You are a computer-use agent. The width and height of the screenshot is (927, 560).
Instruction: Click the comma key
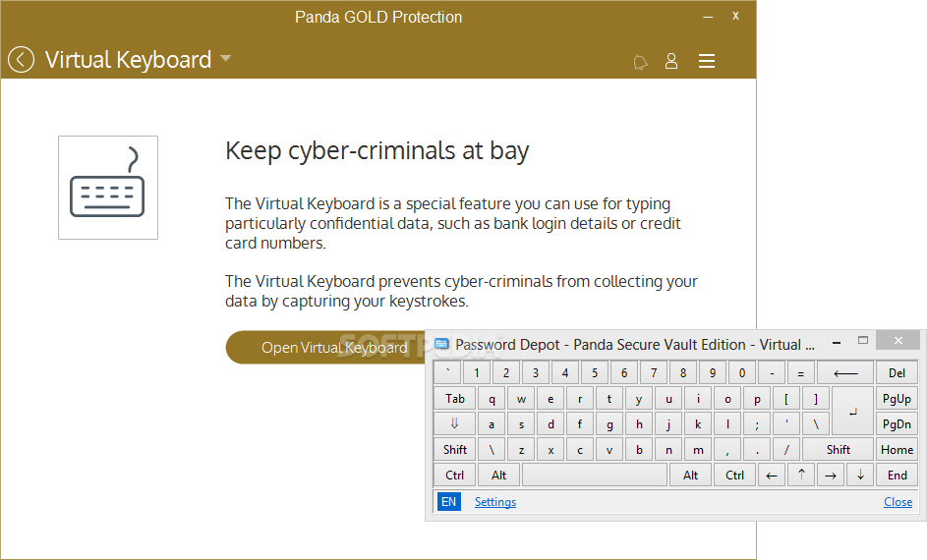click(x=727, y=450)
